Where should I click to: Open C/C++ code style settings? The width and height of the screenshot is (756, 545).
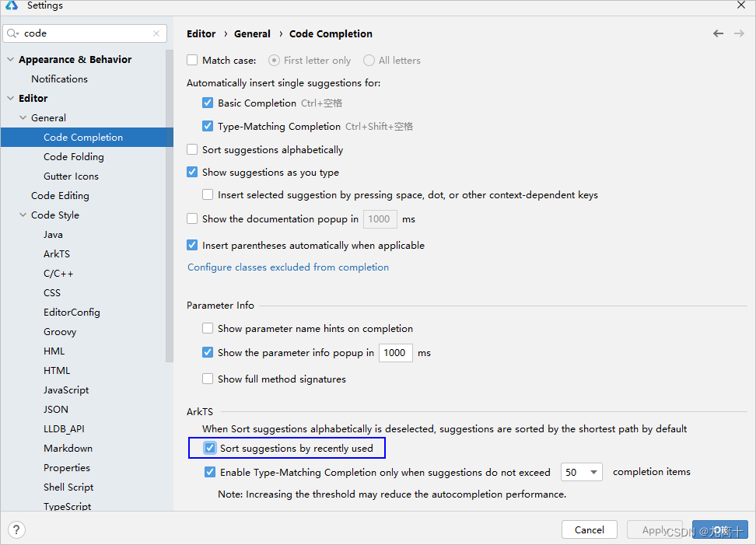click(58, 273)
